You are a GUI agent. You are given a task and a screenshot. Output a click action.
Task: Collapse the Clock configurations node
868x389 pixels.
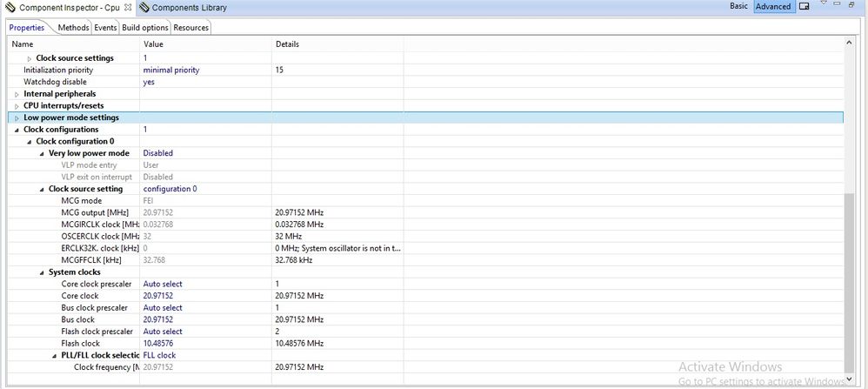(x=17, y=130)
